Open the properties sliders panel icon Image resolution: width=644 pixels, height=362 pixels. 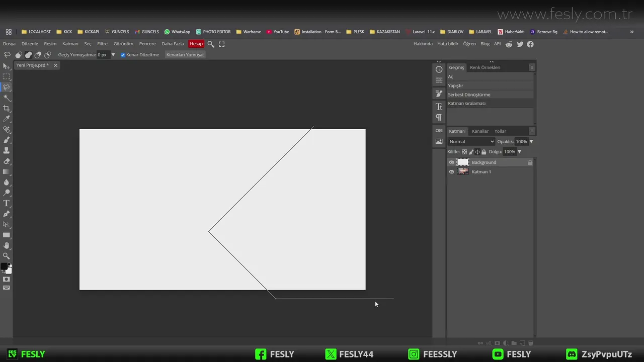(439, 80)
